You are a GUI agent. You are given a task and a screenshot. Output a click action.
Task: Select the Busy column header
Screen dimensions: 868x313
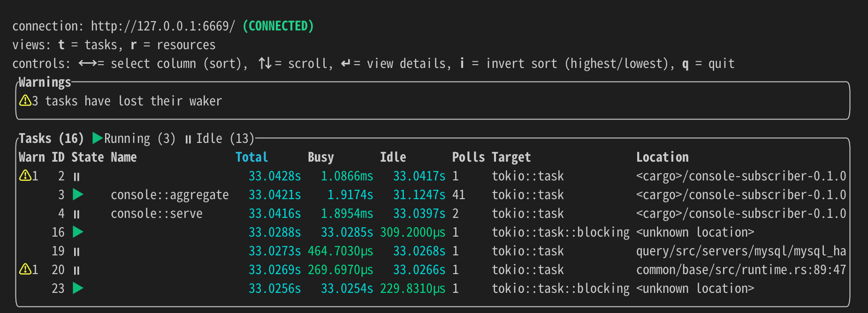click(320, 157)
